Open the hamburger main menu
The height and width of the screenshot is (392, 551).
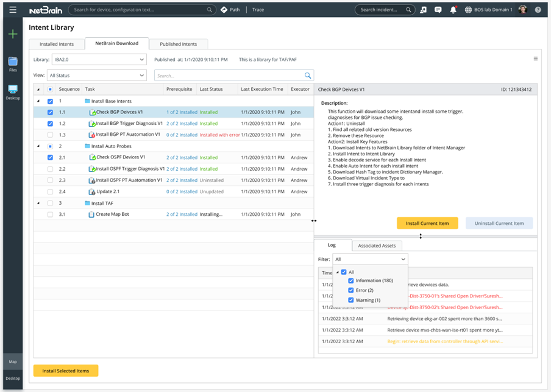[x=13, y=10]
